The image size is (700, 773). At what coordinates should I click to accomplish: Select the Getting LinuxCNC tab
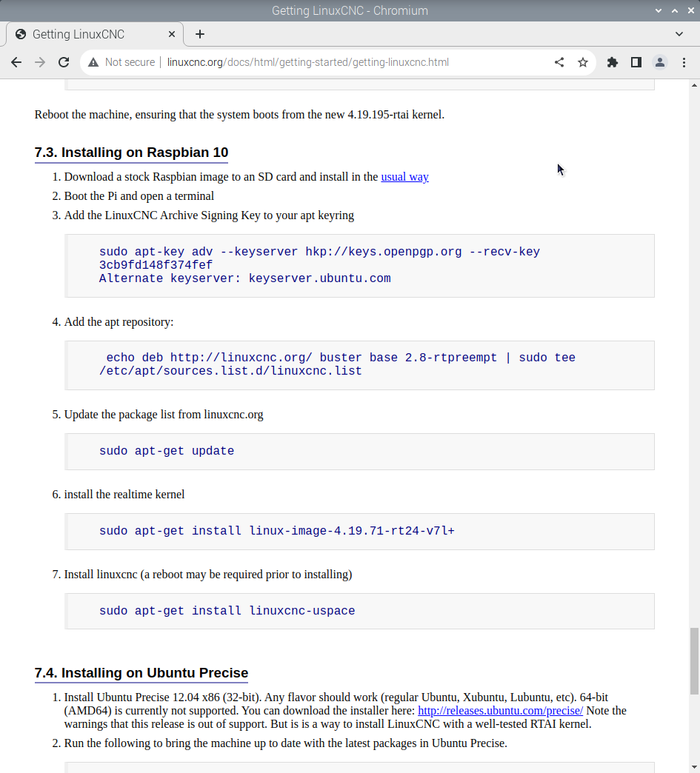point(94,34)
